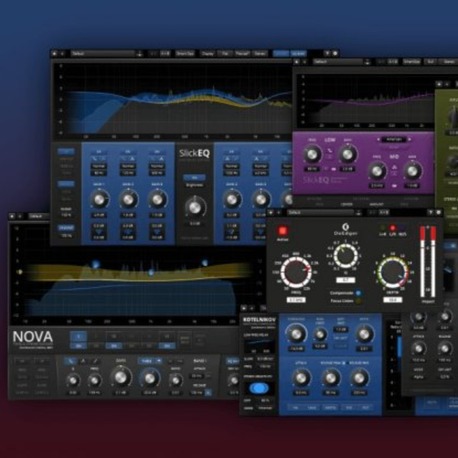Select NOVA band I selector button
The height and width of the screenshot is (458, 458).
pyautogui.click(x=79, y=337)
